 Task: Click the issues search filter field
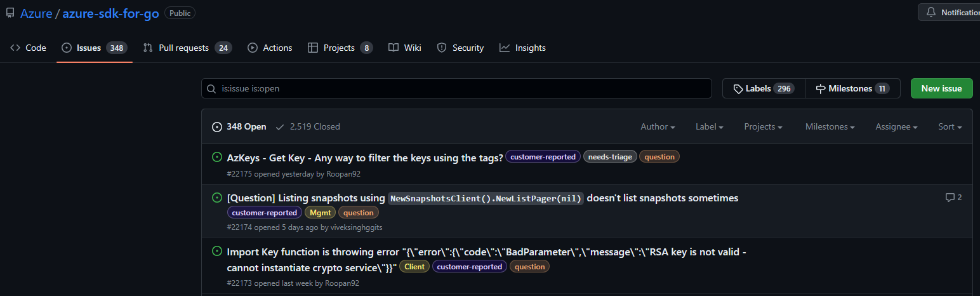(x=456, y=88)
